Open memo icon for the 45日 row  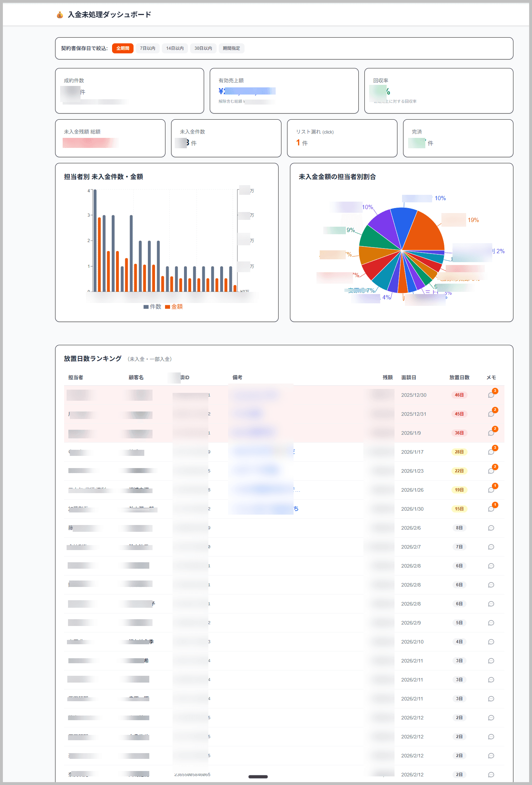[x=491, y=414]
